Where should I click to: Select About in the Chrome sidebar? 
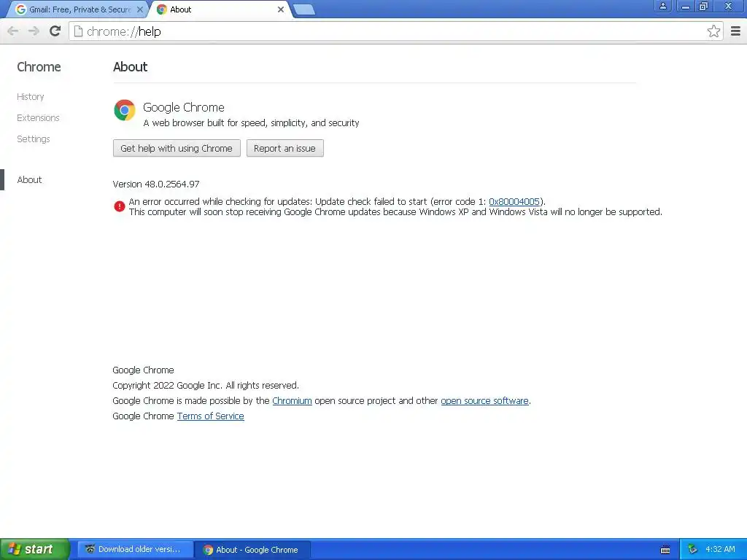(29, 179)
